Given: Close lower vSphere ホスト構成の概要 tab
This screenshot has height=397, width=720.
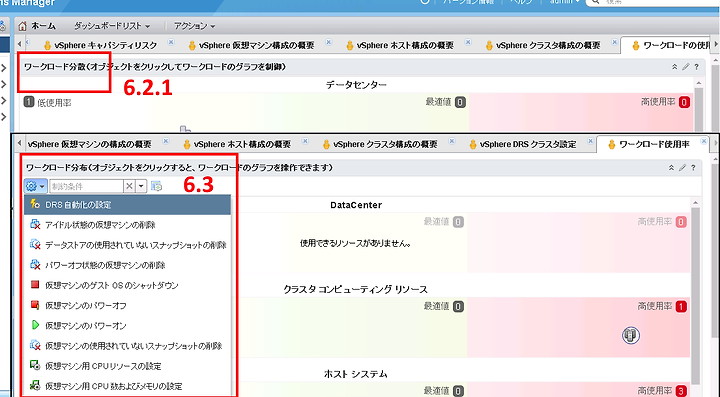Looking at the screenshot, I should click(305, 141).
